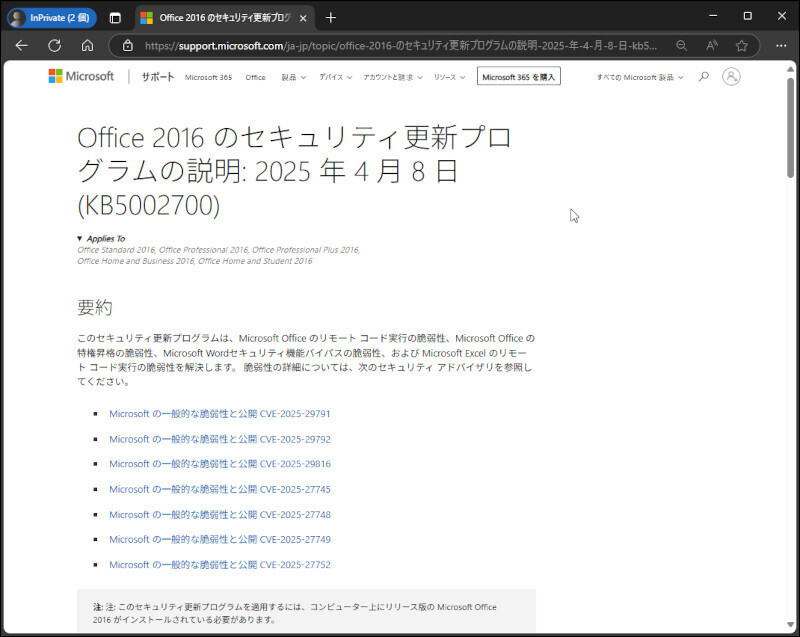Click the 要約 heading

coord(95,308)
